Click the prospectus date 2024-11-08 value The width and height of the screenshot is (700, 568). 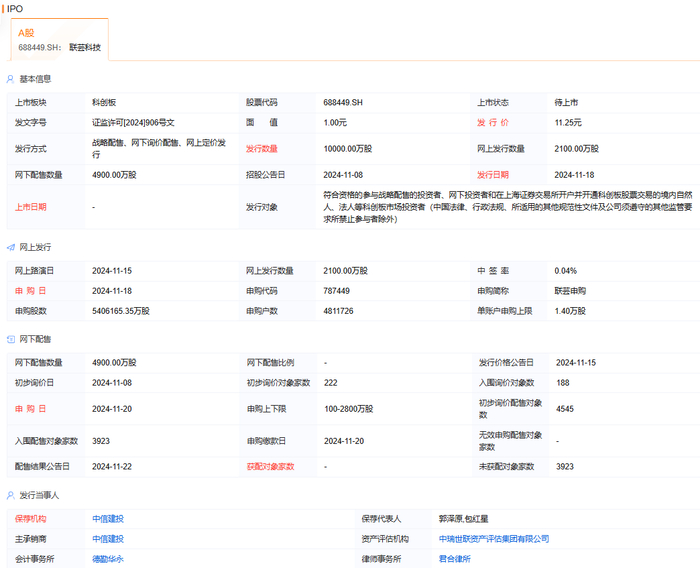point(343,175)
